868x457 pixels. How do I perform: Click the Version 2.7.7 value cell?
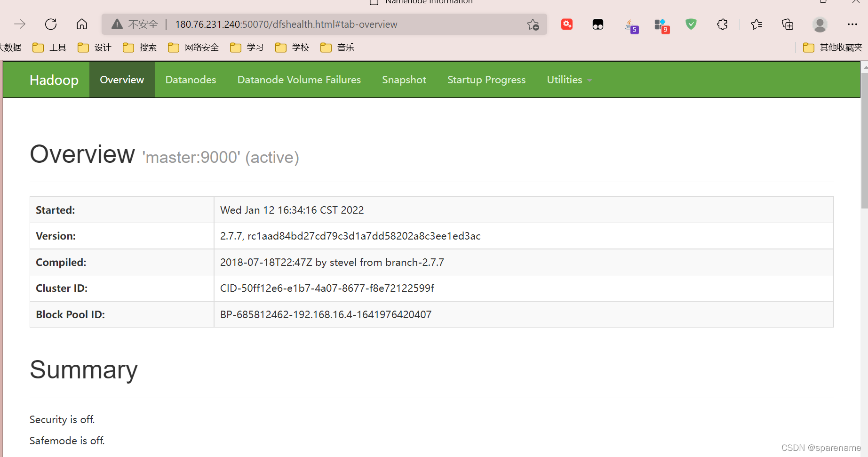(x=524, y=236)
